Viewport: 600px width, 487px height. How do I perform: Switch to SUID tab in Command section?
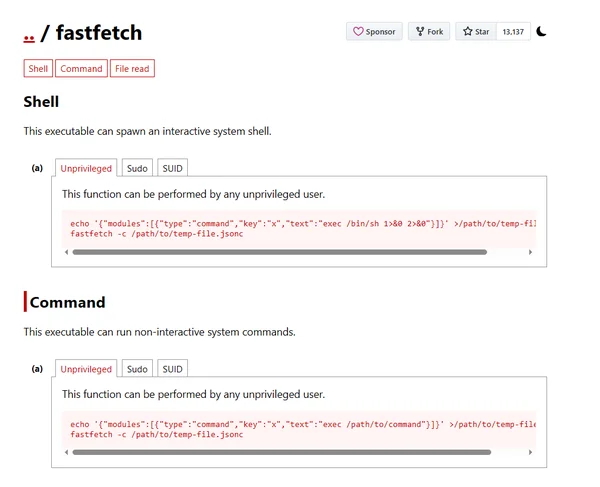click(x=172, y=369)
